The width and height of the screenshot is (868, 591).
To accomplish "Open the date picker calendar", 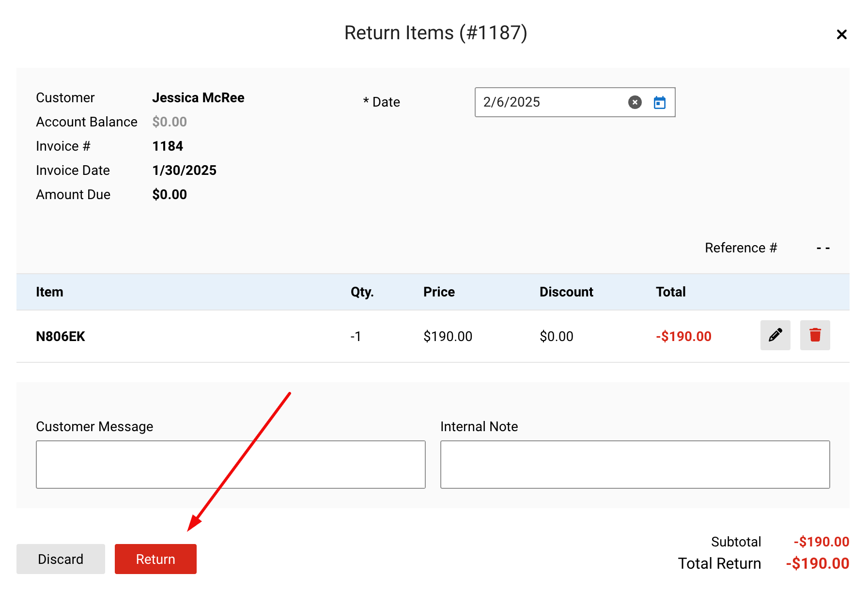I will [660, 102].
